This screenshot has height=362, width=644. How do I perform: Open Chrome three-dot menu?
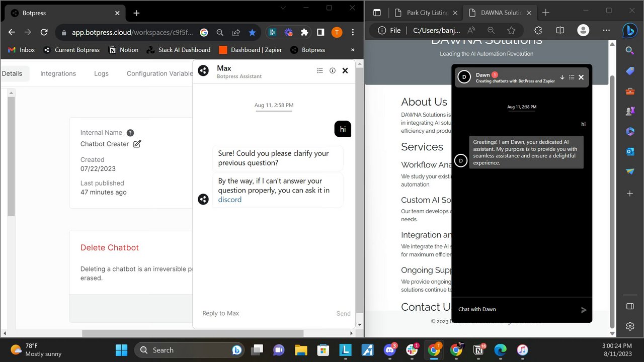(x=353, y=32)
